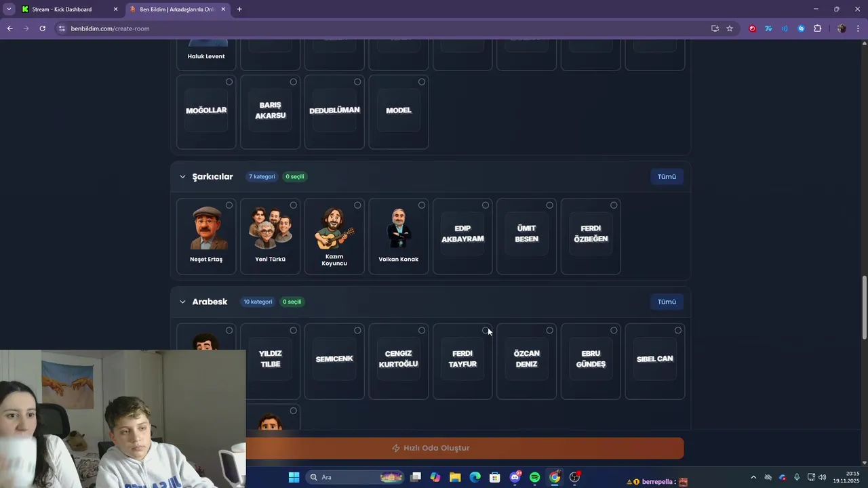Select the Ümit Besen category radio
The image size is (868, 488).
coord(549,205)
